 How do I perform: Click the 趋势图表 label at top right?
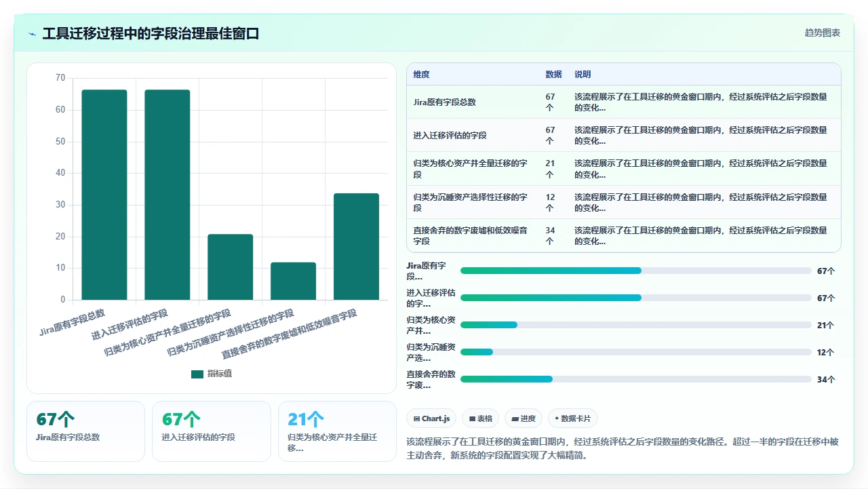[x=823, y=33]
